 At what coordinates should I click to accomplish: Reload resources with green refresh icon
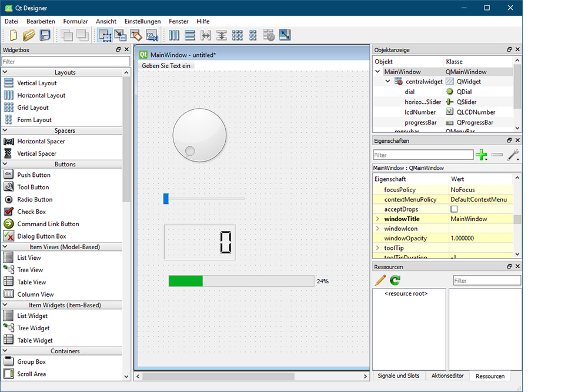point(395,280)
